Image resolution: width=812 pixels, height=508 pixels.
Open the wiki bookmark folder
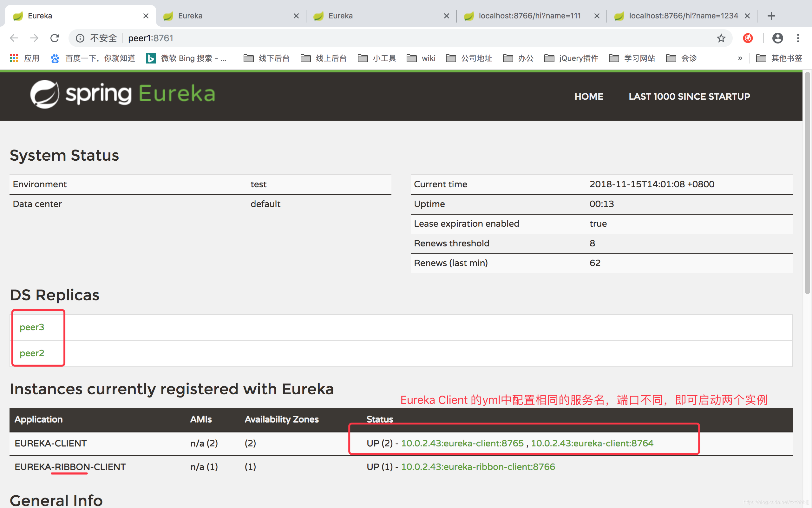(x=421, y=58)
